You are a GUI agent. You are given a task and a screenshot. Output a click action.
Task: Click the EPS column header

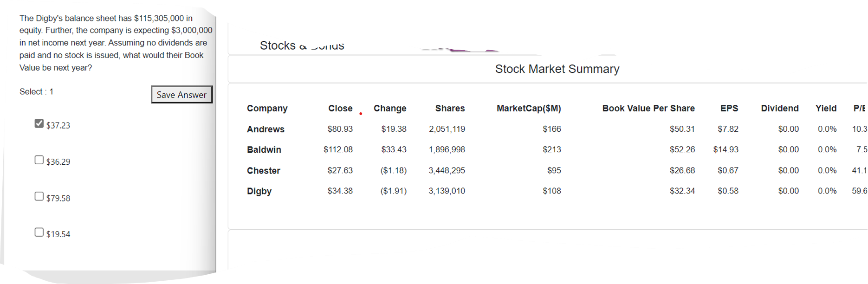point(729,108)
